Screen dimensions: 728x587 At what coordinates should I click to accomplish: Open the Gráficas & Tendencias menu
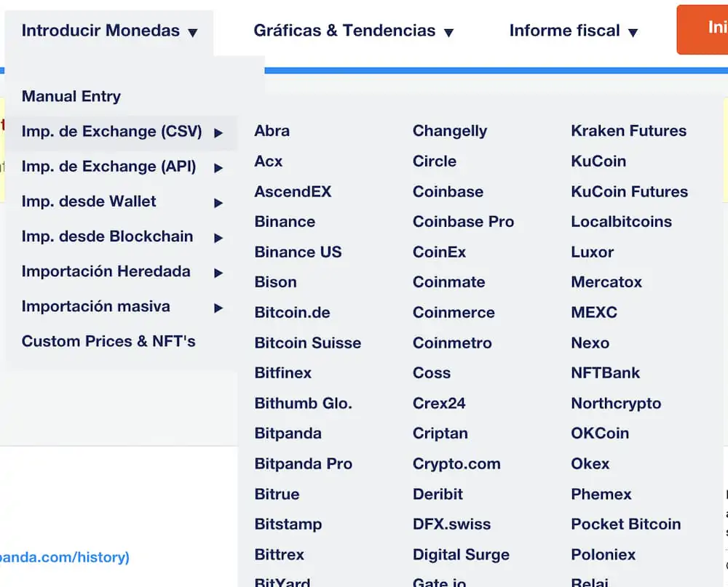pyautogui.click(x=353, y=31)
